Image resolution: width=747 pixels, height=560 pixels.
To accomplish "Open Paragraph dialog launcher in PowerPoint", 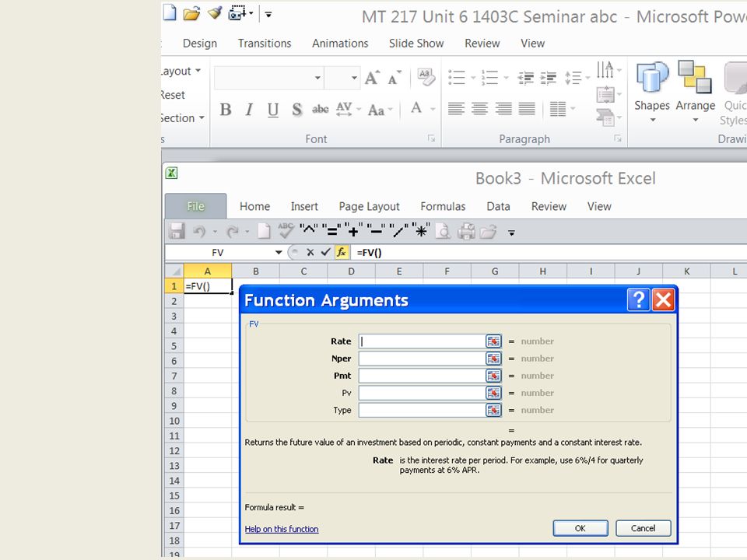I will click(x=618, y=138).
